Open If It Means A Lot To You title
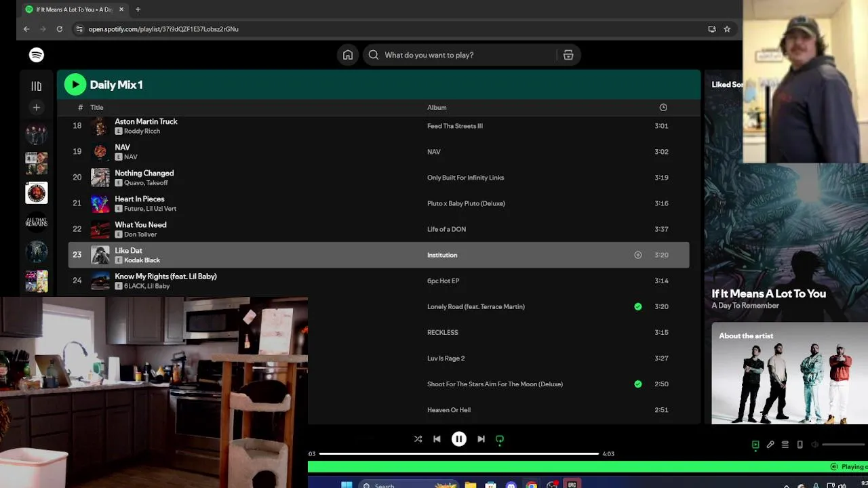Viewport: 868px width, 488px height. point(768,293)
